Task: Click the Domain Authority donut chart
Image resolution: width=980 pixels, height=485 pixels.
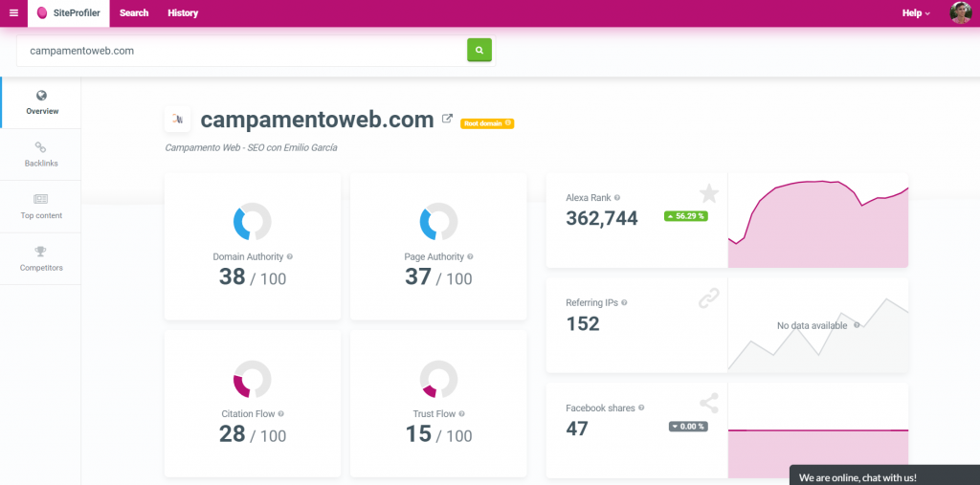Action: tap(253, 221)
